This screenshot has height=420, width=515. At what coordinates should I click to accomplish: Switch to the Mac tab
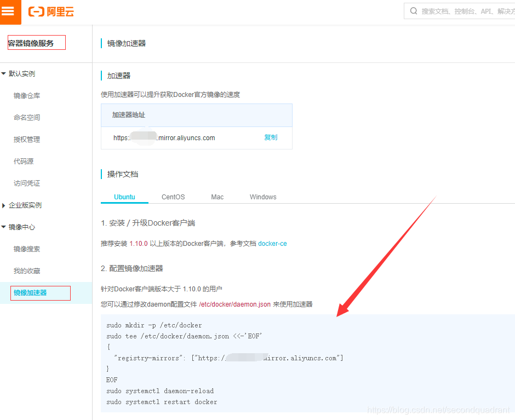[x=217, y=197]
